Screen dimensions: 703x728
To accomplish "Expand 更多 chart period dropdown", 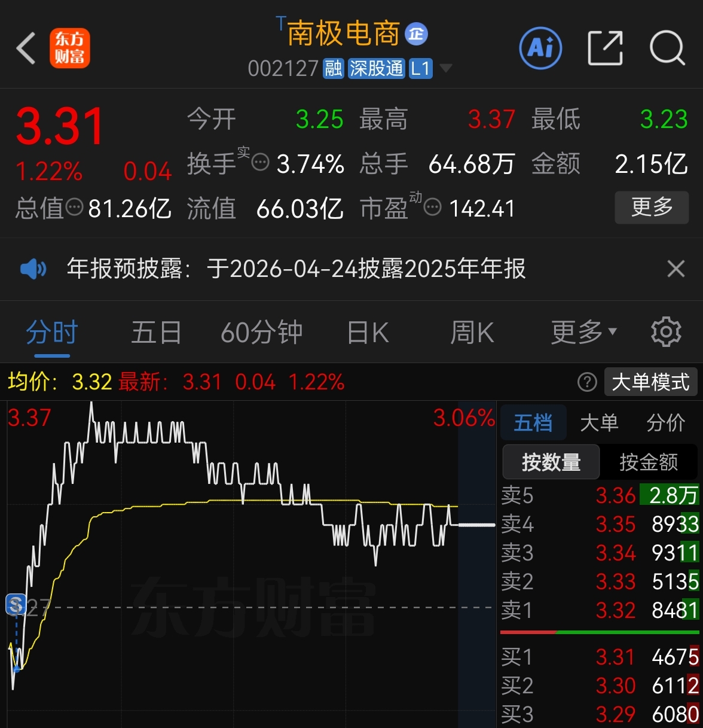I will pyautogui.click(x=584, y=333).
